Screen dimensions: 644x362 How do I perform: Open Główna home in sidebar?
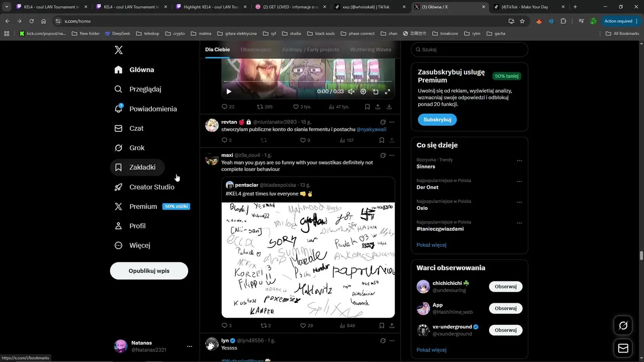pos(135,69)
